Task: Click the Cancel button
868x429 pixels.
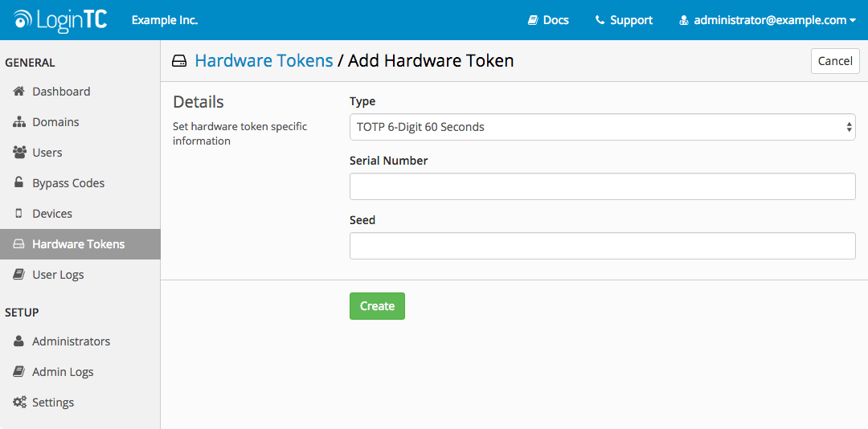Action: click(835, 61)
